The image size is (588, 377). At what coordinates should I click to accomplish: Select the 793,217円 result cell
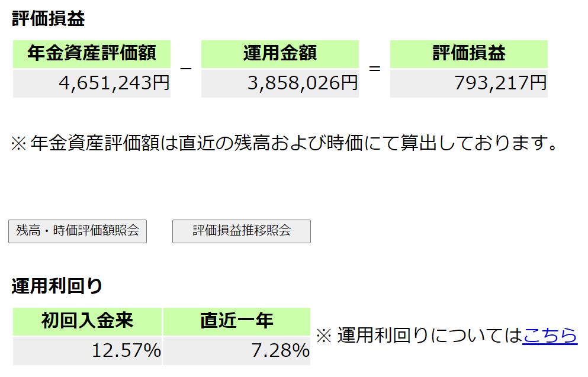point(468,83)
